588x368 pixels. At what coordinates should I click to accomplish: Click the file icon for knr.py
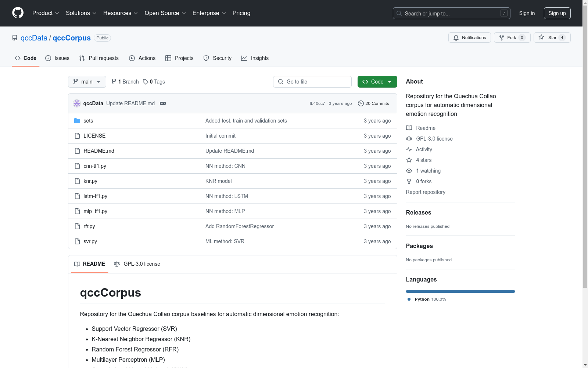pos(77,181)
